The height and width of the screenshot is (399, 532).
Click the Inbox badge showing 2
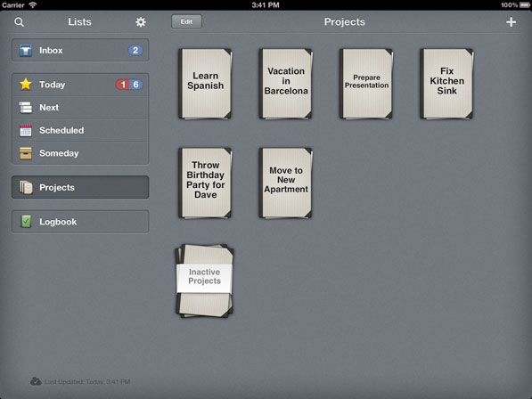click(x=135, y=50)
